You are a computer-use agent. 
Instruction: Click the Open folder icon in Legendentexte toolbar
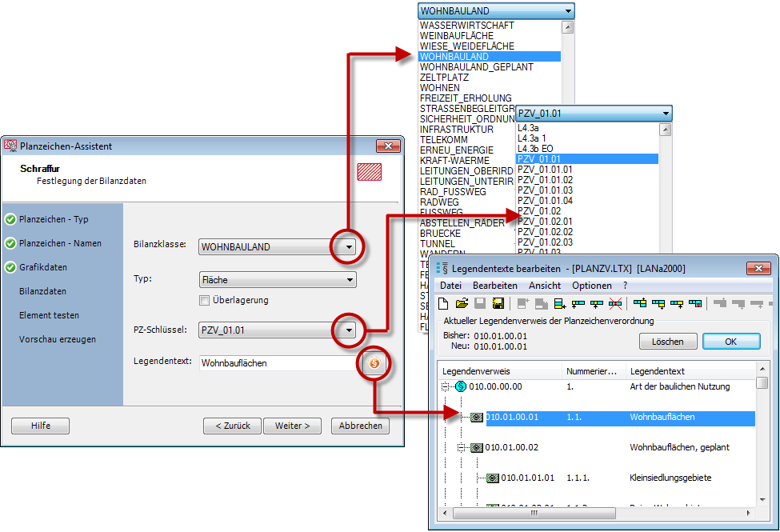point(462,303)
